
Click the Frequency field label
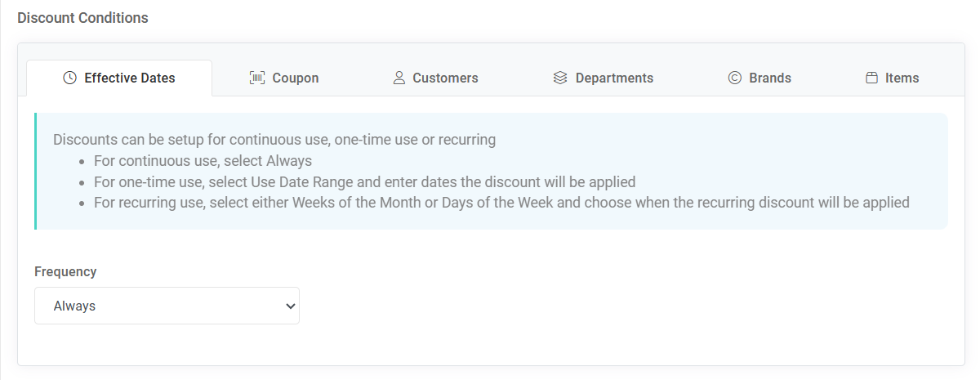65,271
